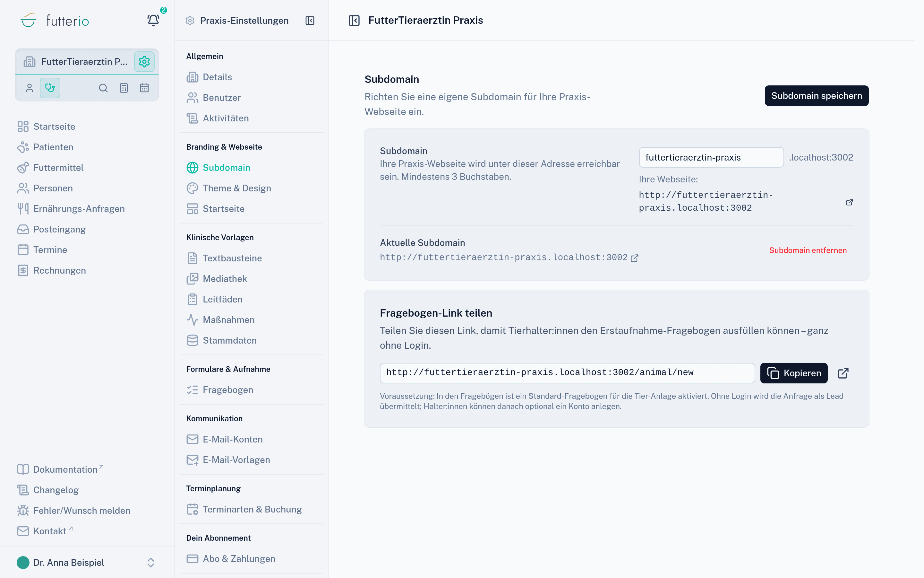Viewport: 924px width, 578px height.
Task: Open Fragebogen settings
Action: pyautogui.click(x=220, y=390)
